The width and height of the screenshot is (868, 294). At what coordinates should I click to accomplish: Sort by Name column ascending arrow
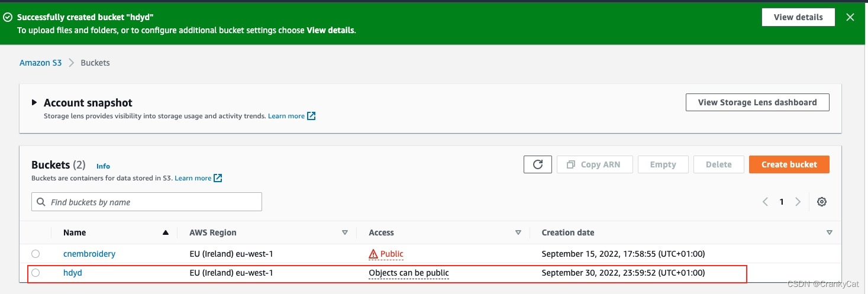click(x=166, y=232)
